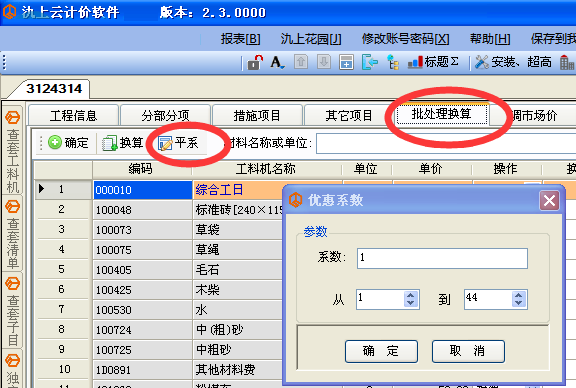Click the 到 end row number field
The height and width of the screenshot is (388, 576).
(488, 299)
